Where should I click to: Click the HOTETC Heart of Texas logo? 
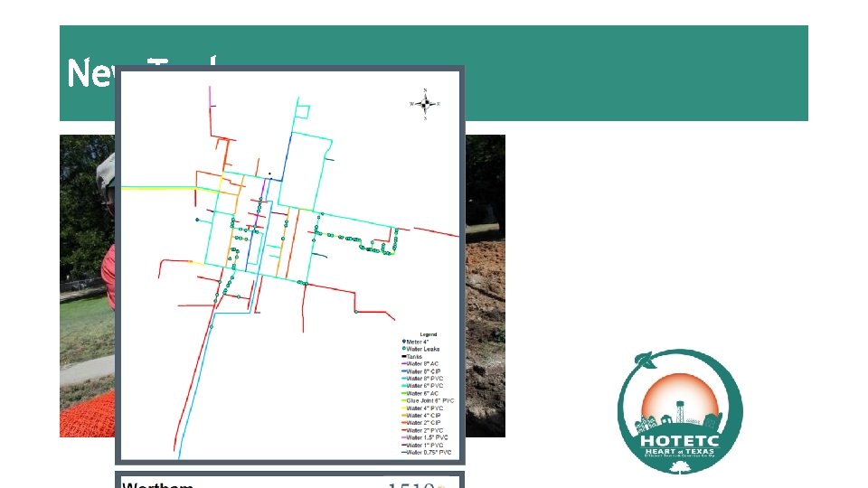(x=680, y=412)
